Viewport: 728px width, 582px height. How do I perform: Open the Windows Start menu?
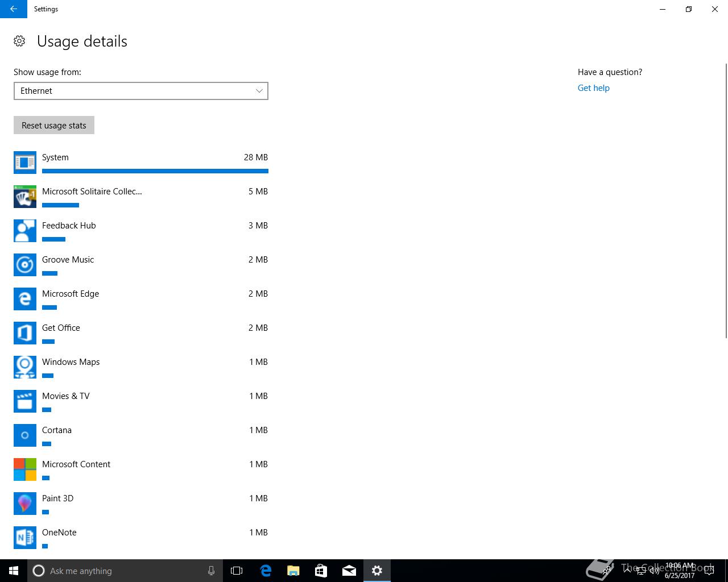[x=14, y=571]
